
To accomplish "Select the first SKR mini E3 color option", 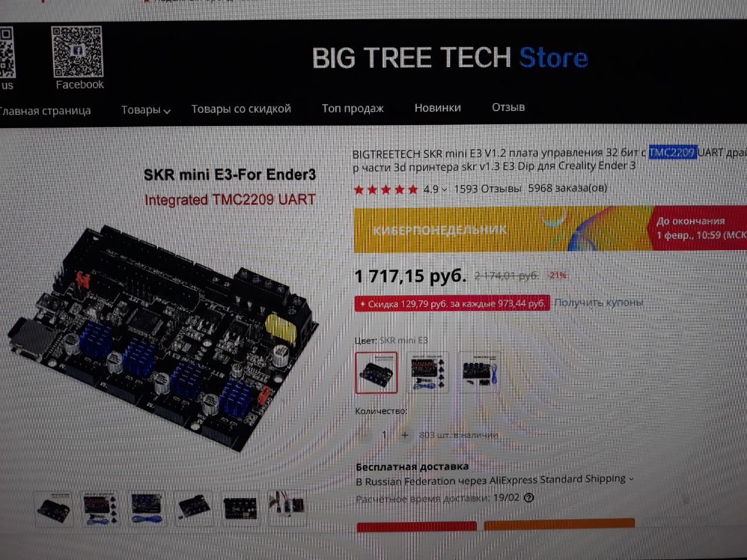I will coord(376,372).
